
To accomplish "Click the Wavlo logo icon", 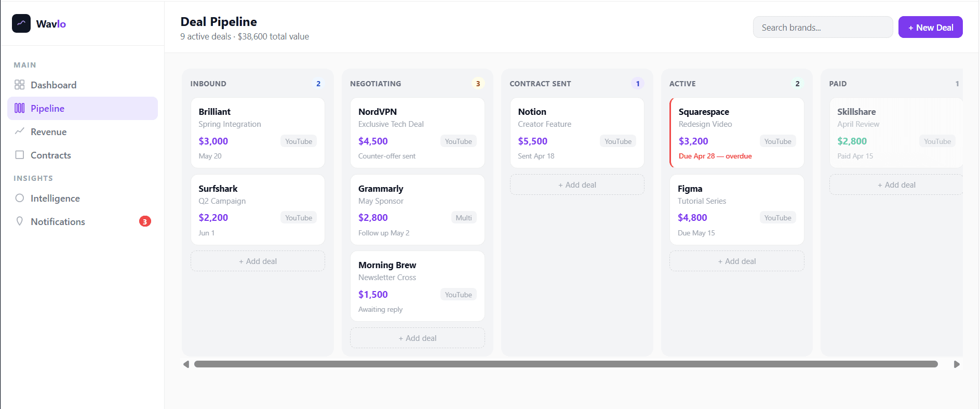I will pyautogui.click(x=21, y=23).
